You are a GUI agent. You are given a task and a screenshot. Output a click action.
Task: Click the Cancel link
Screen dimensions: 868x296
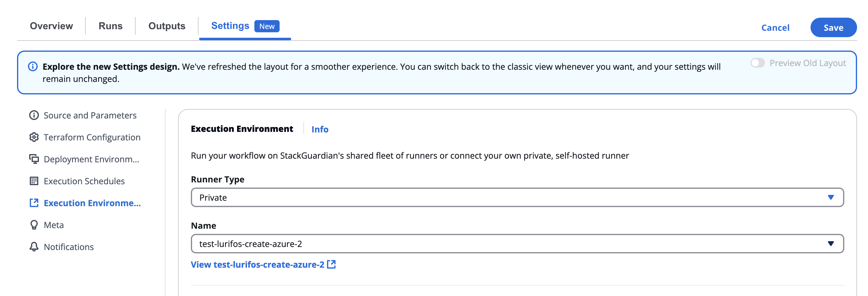775,28
